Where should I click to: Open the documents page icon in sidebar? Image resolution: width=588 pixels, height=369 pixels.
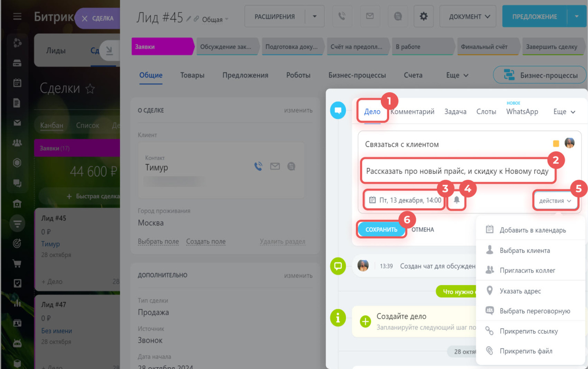click(17, 103)
